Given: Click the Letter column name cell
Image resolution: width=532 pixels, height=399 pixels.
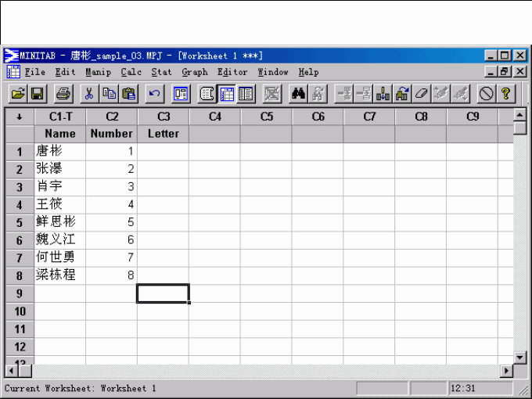Looking at the screenshot, I should click(x=163, y=134).
